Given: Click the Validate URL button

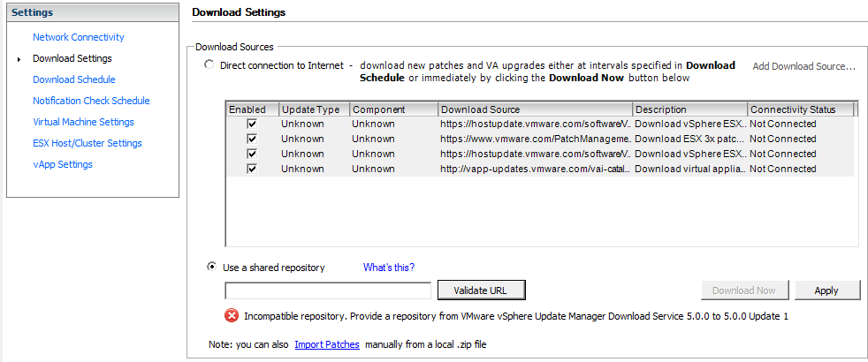Looking at the screenshot, I should point(481,290).
